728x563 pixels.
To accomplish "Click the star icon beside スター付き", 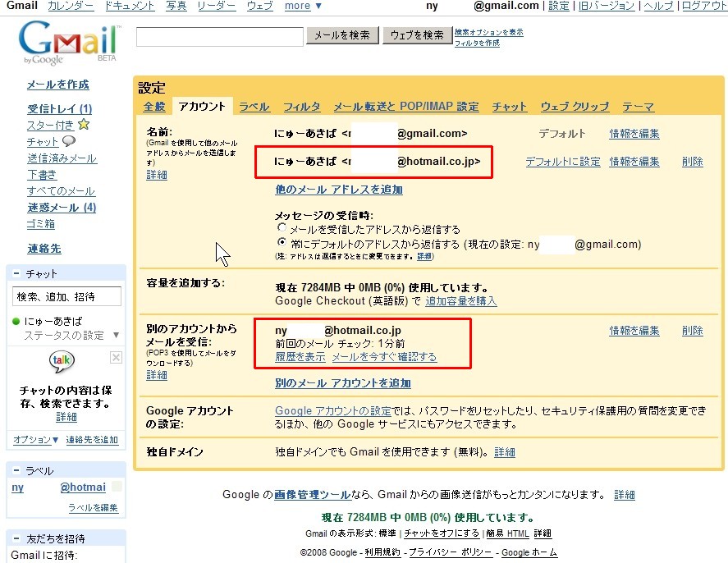I will click(x=84, y=125).
